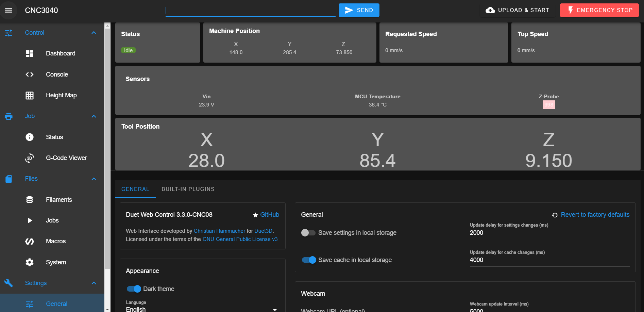Click the Dashboard grid icon
644x312 pixels.
(30, 54)
